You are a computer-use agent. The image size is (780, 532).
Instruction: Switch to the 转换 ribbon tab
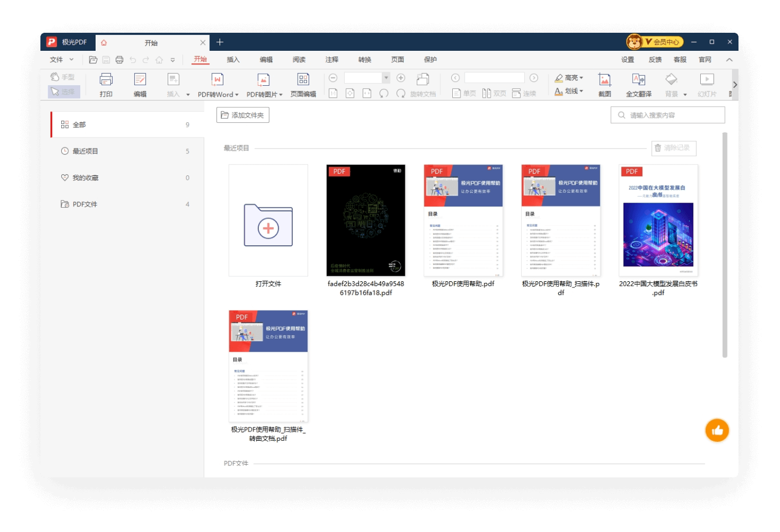(364, 60)
